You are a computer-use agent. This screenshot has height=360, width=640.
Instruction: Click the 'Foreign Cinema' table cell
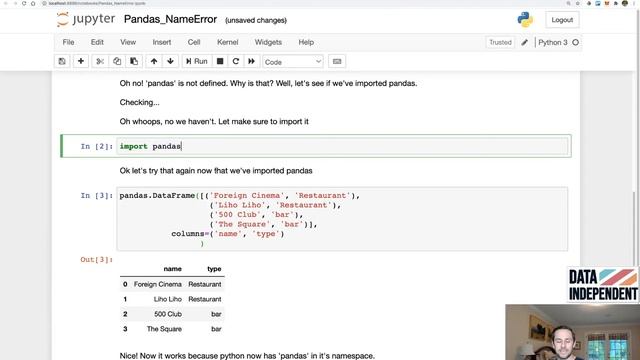(x=158, y=284)
